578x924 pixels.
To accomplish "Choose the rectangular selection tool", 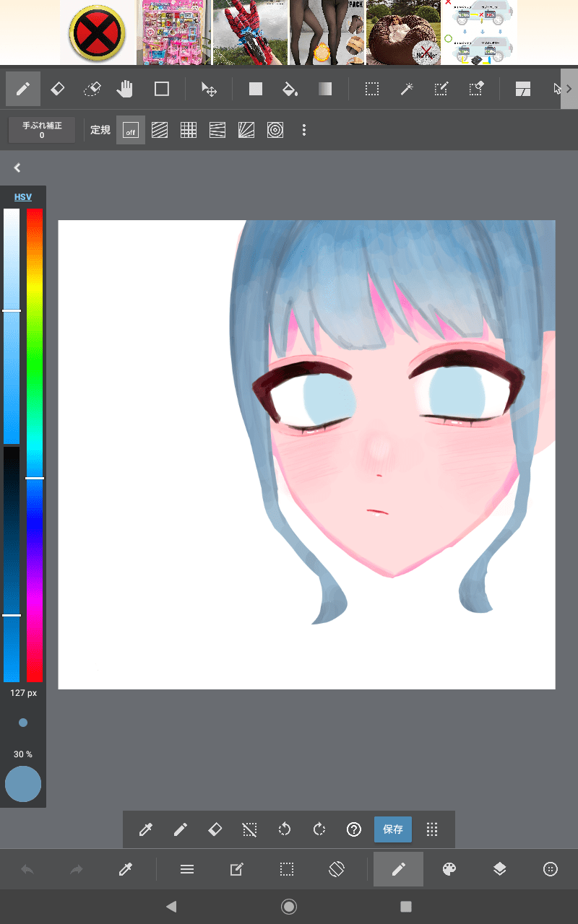I will click(371, 89).
